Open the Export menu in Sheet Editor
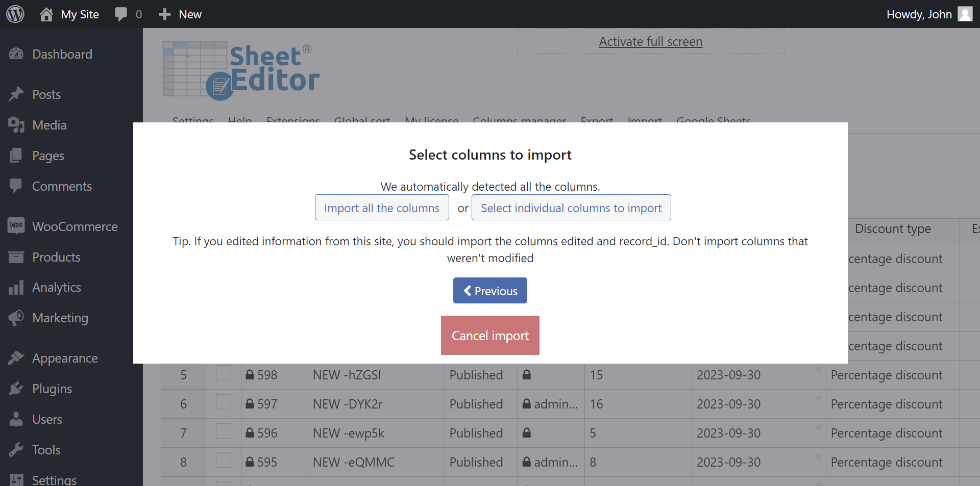The width and height of the screenshot is (980, 486). click(x=597, y=121)
